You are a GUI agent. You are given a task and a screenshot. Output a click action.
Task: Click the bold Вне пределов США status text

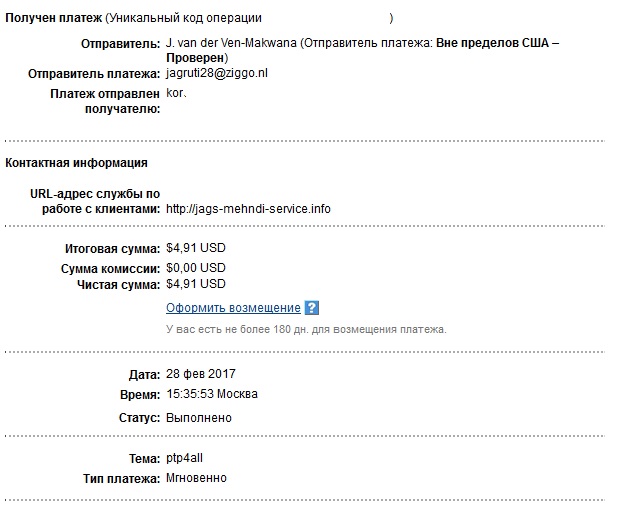pos(492,43)
